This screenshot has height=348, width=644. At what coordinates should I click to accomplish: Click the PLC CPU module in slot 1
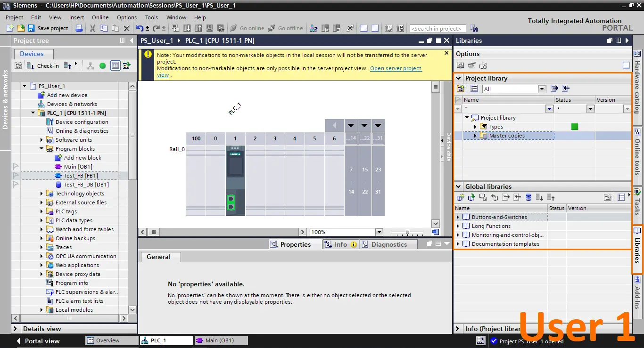tap(235, 181)
